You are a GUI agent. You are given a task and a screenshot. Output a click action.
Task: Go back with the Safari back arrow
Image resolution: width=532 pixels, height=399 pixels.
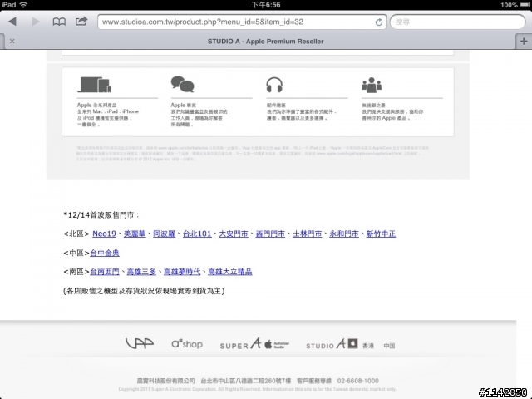[12, 22]
